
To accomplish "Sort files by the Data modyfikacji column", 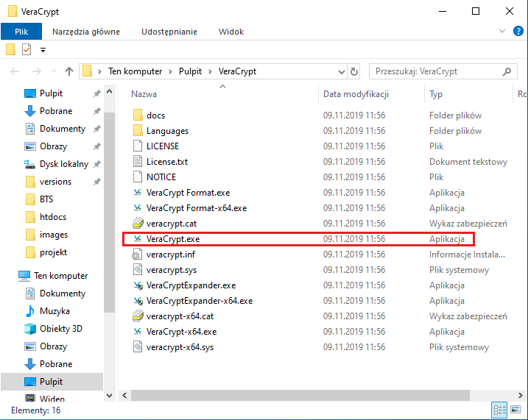I will pos(356,94).
